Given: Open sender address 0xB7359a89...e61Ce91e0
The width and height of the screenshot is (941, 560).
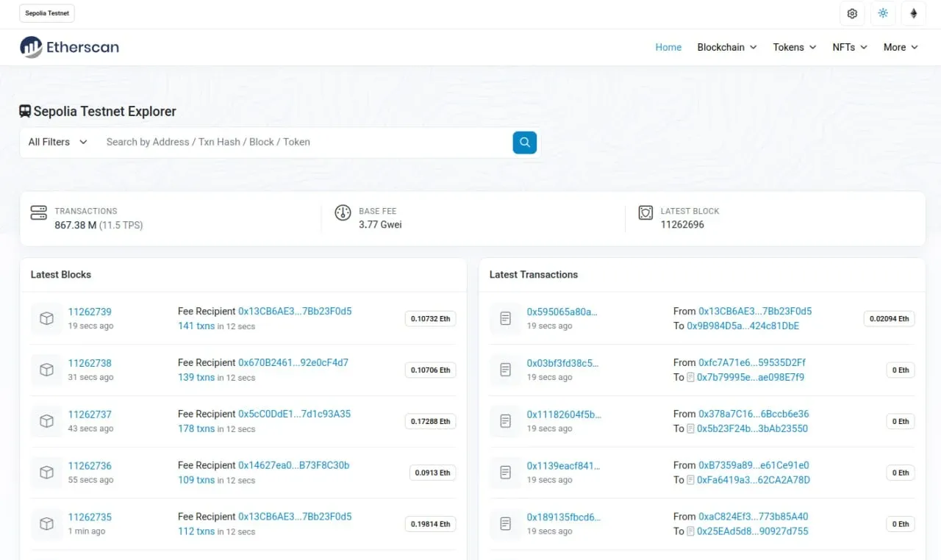Looking at the screenshot, I should (x=754, y=465).
